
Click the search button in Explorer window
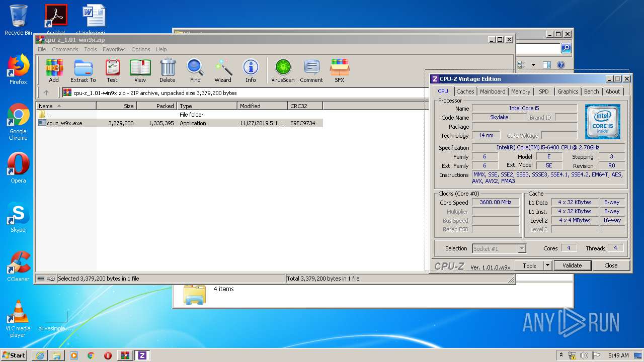[566, 48]
